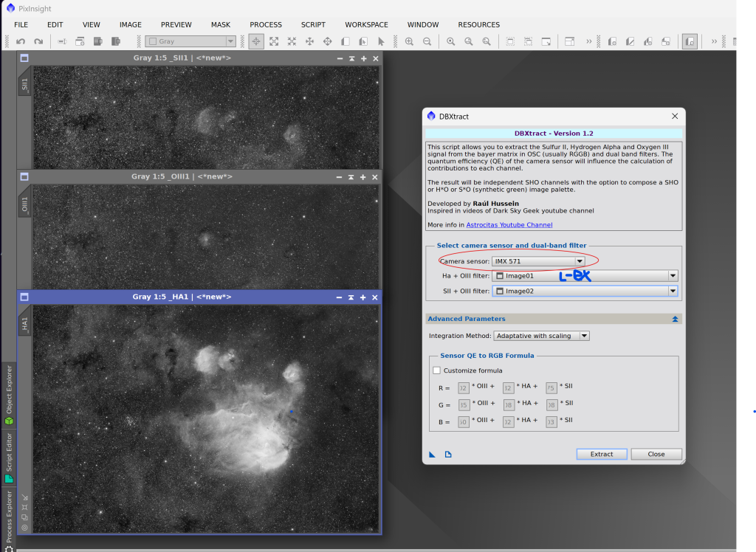Open the SCRIPT menu
756x552 pixels.
[x=313, y=24]
